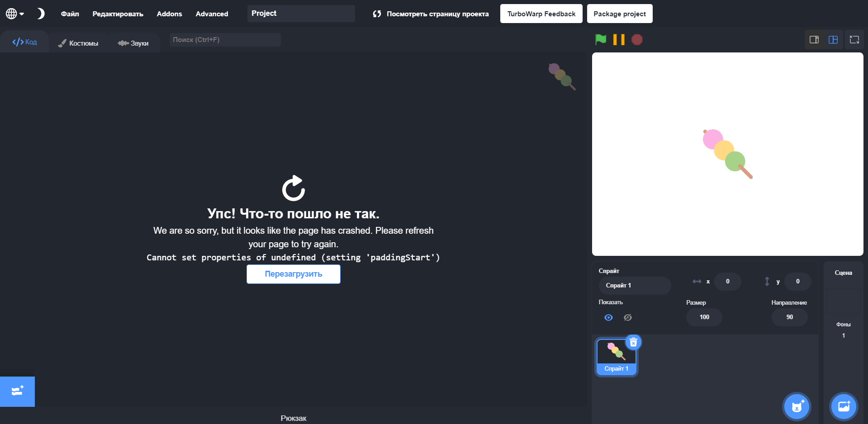
Task: Open Посмотреть страницу проекта
Action: tap(431, 14)
